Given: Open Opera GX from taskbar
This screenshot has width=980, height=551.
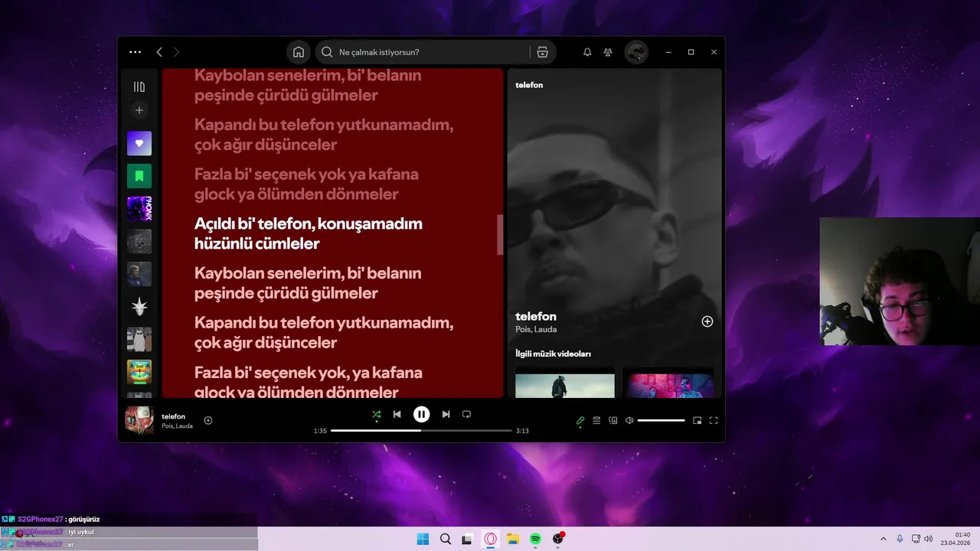Looking at the screenshot, I should tap(491, 539).
